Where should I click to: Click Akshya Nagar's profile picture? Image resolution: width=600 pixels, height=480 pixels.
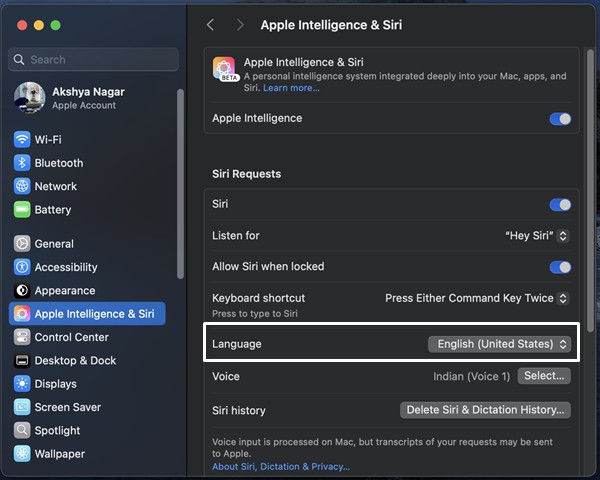[29, 98]
